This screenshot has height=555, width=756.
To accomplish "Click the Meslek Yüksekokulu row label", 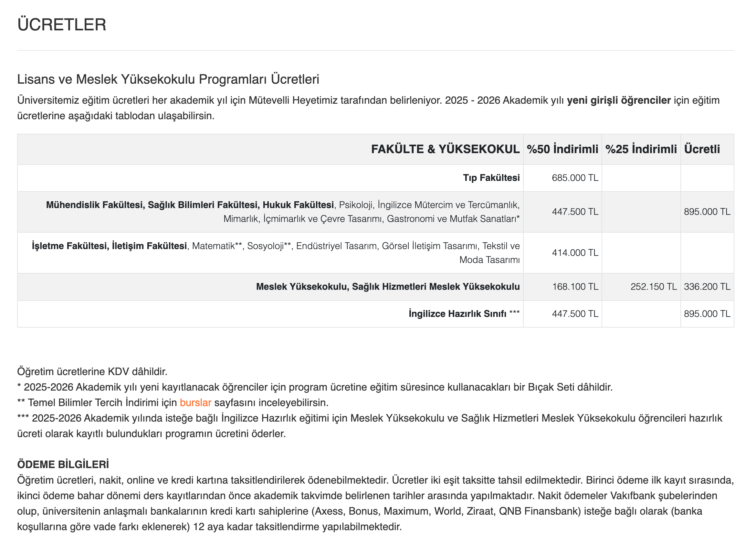I will (x=387, y=287).
